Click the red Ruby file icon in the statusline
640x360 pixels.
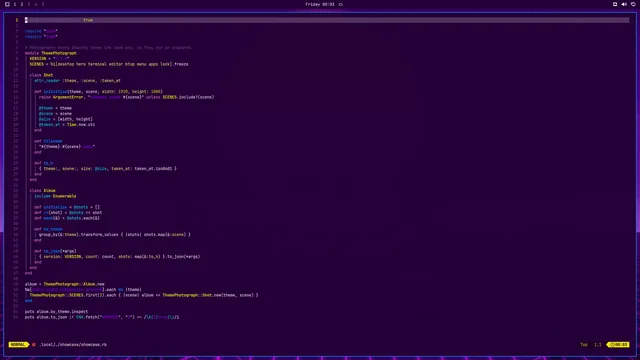point(34,344)
